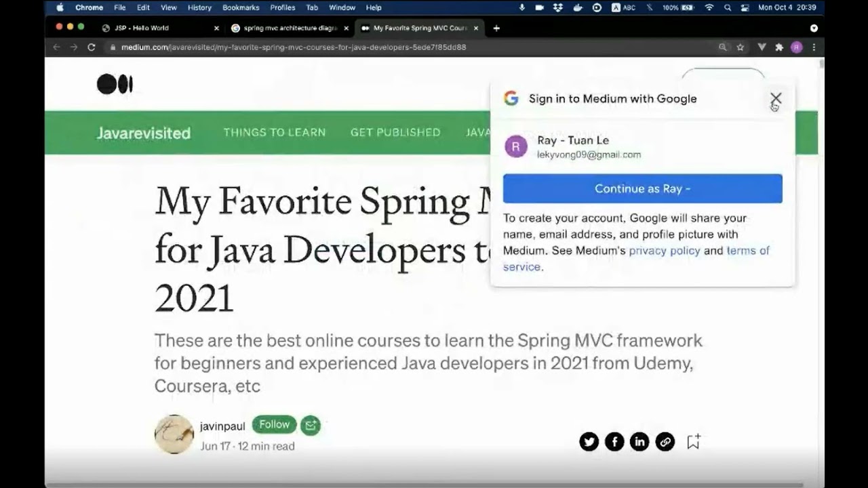The image size is (868, 488).
Task: Click the zoom magnifier in address bar
Action: point(723,47)
